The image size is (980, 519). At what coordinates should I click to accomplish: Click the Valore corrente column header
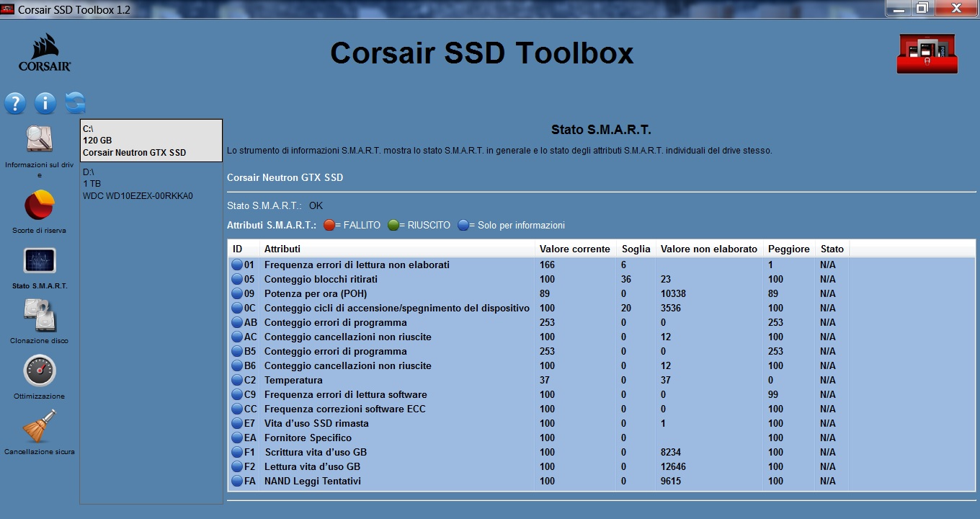click(576, 249)
